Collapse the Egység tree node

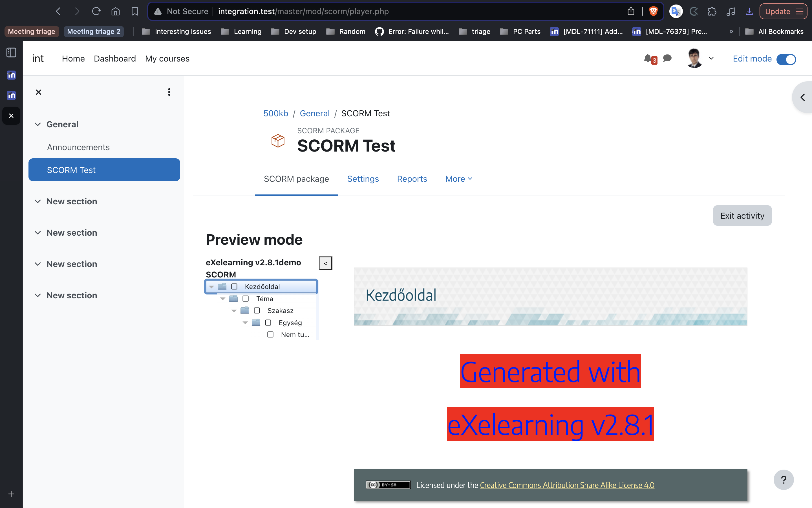click(x=245, y=323)
